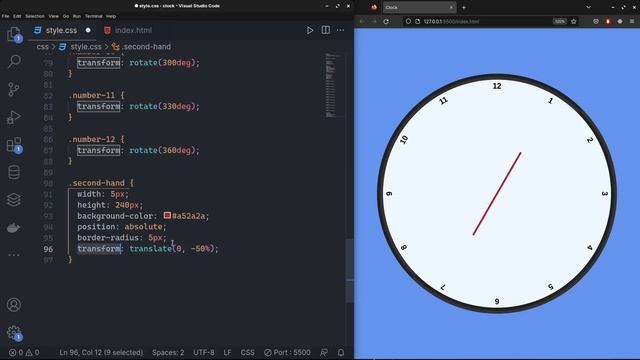Open the Go menu
This screenshot has width=640, height=360.
pyautogui.click(x=66, y=16)
